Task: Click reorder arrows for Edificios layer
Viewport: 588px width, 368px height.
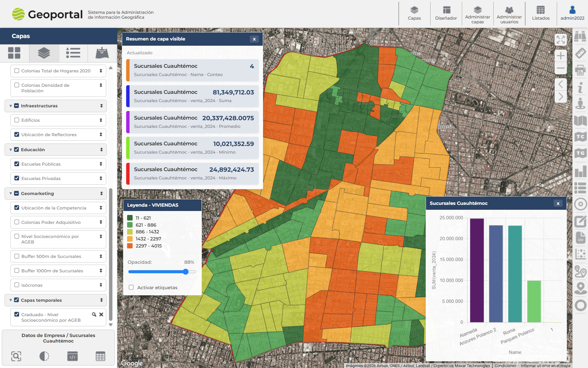Action: click(x=101, y=120)
